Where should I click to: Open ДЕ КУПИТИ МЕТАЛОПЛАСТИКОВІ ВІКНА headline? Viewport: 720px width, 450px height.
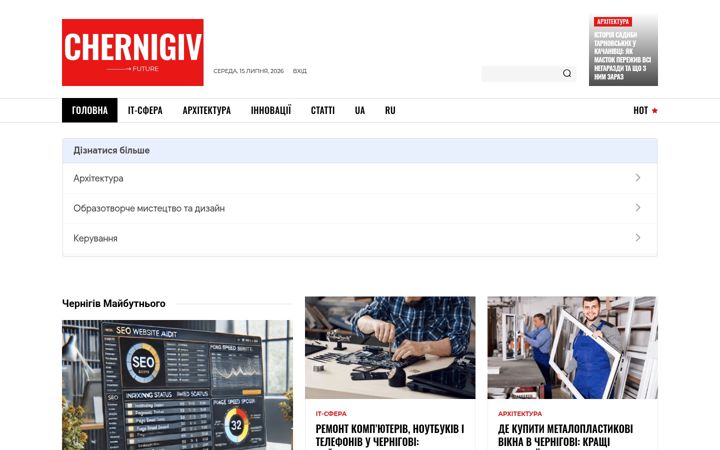pos(565,436)
